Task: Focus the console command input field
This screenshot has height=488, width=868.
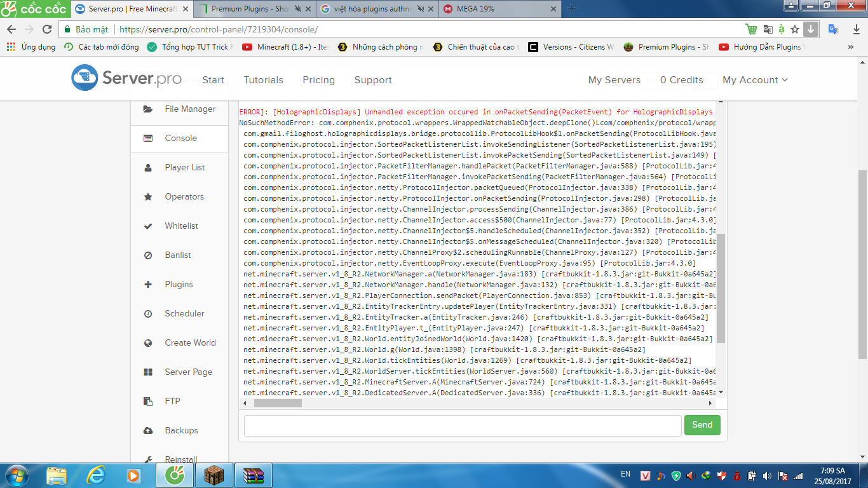Action: pyautogui.click(x=463, y=425)
